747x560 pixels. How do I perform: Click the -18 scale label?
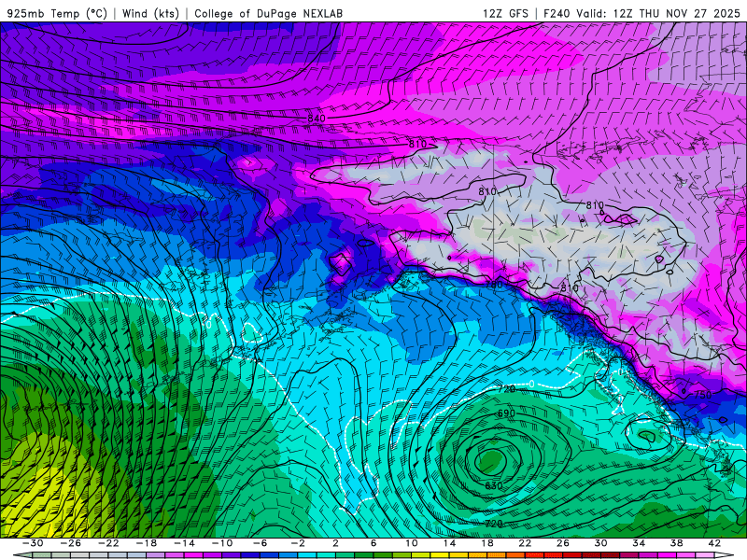pos(147,543)
